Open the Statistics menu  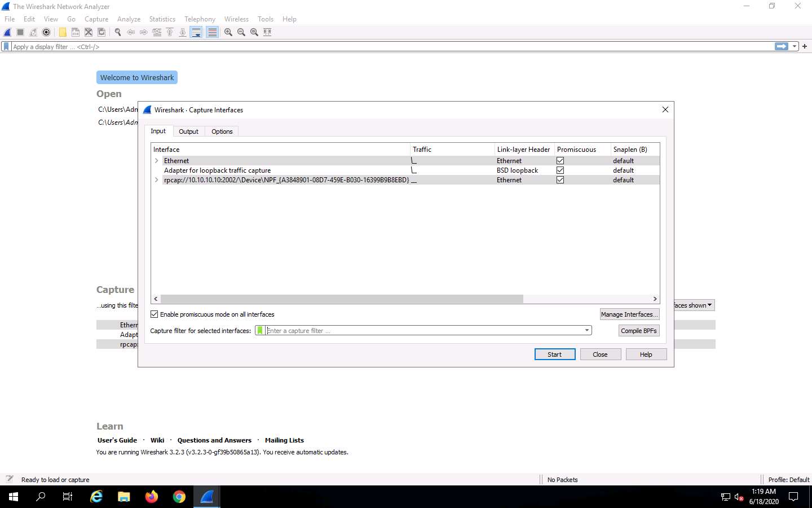(x=162, y=19)
